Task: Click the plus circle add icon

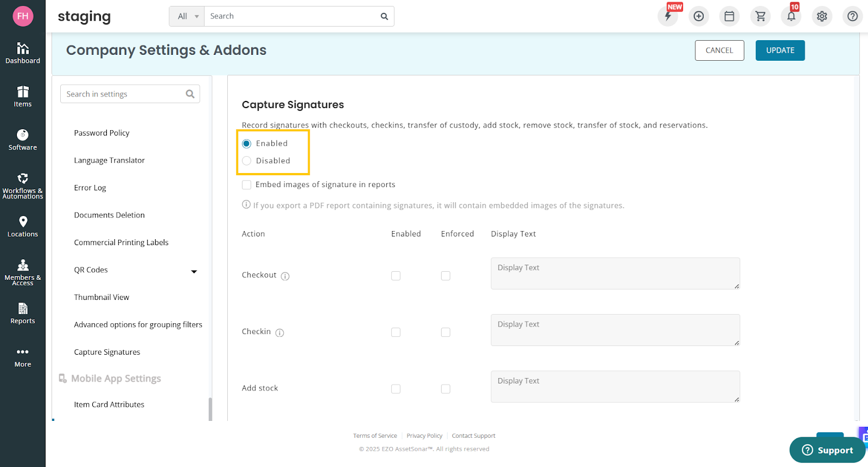Action: (699, 16)
